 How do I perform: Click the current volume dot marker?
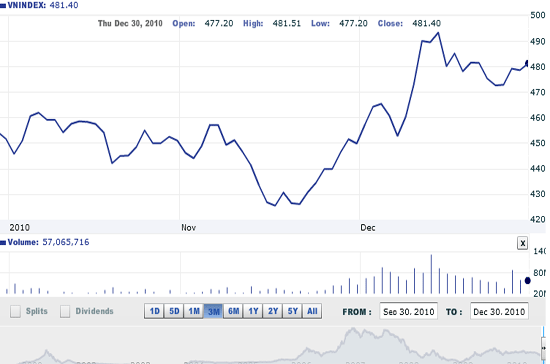(528, 281)
